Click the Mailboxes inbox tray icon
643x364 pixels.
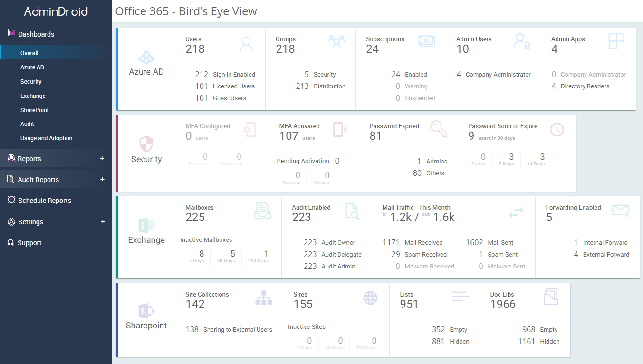[262, 211]
